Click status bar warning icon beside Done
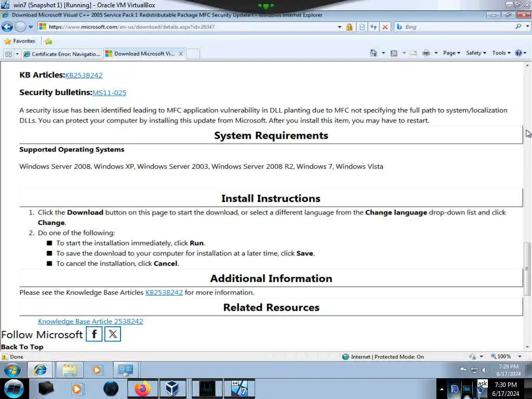This screenshot has width=532, height=399. click(4, 356)
